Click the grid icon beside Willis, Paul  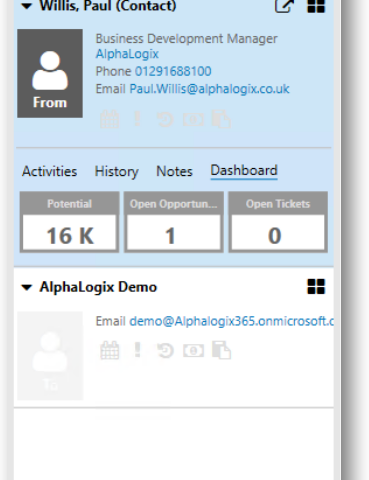click(316, 6)
